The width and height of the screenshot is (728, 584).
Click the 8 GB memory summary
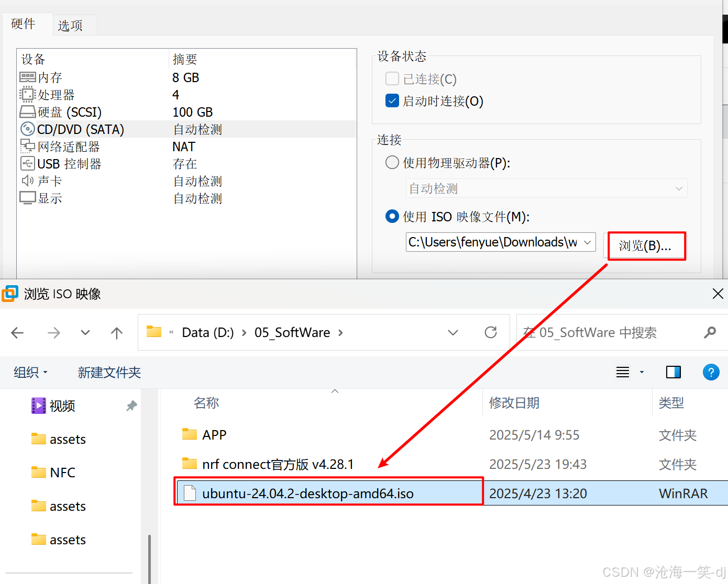click(x=186, y=77)
